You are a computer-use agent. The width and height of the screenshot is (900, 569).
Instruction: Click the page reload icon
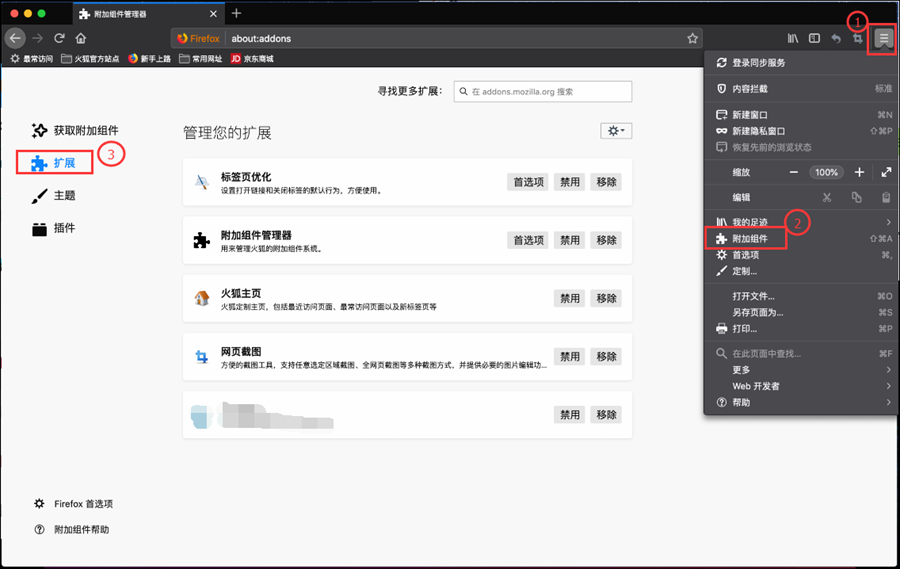click(x=60, y=38)
